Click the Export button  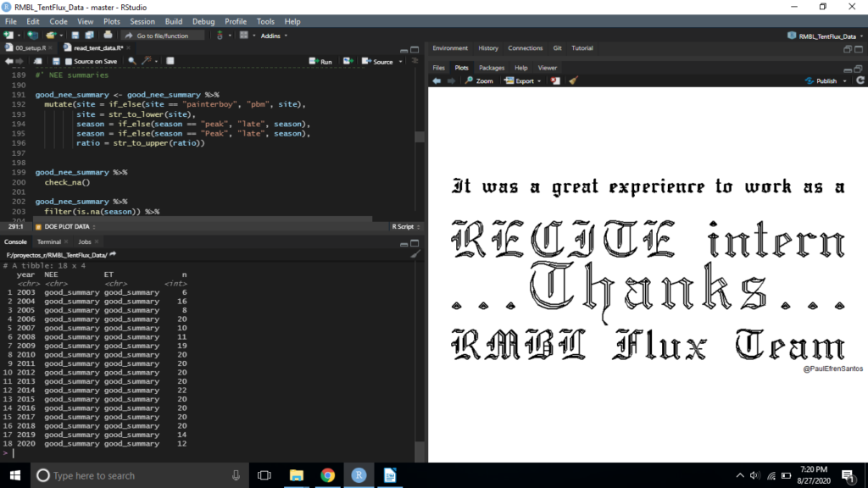[520, 80]
